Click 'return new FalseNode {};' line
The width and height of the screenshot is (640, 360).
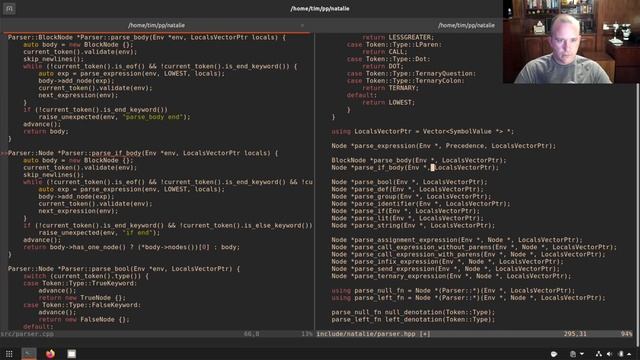pos(84,320)
